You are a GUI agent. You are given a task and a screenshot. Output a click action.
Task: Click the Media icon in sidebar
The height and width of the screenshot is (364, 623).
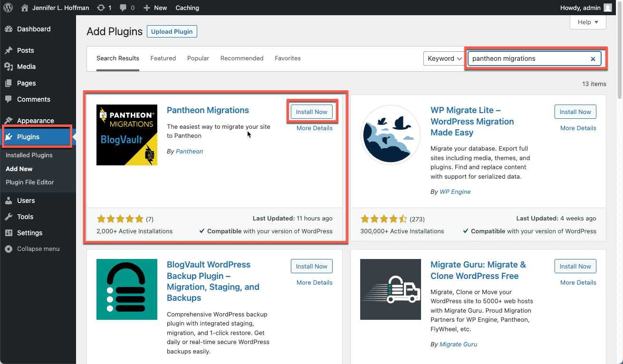click(9, 67)
